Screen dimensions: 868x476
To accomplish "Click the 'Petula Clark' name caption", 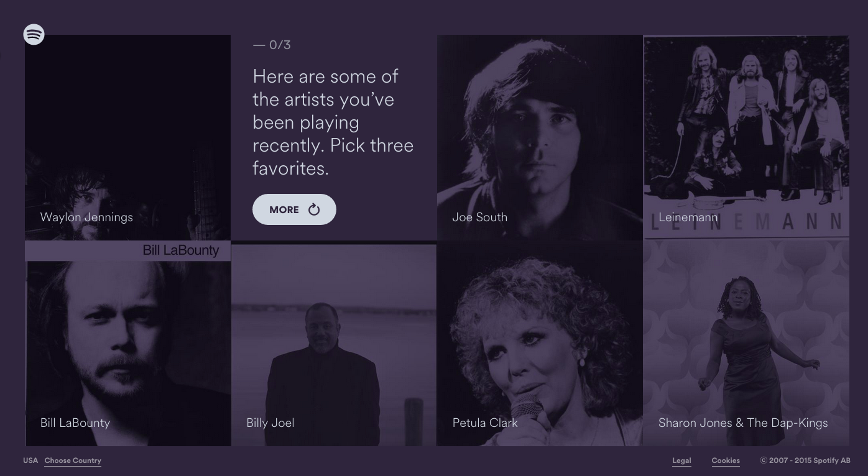I will coord(485,423).
